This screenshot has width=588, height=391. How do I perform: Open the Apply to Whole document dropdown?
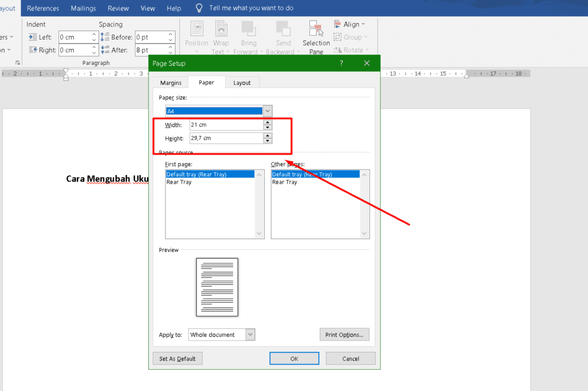coord(250,335)
